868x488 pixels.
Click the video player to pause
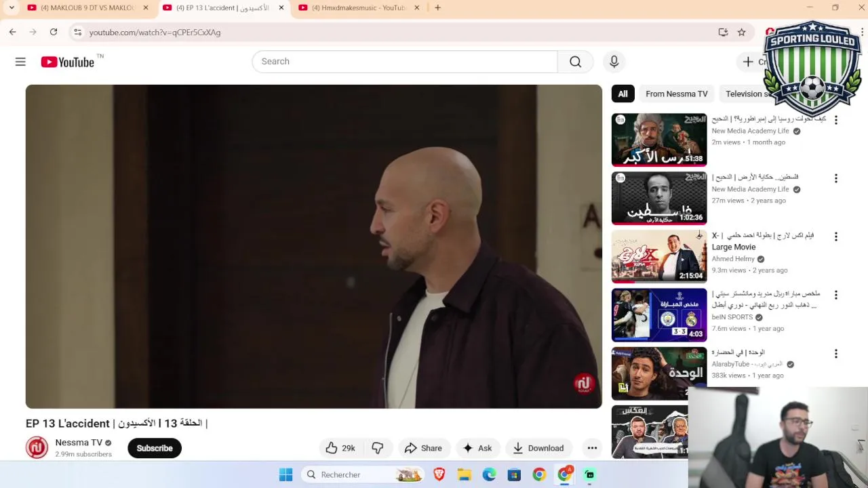(313, 246)
